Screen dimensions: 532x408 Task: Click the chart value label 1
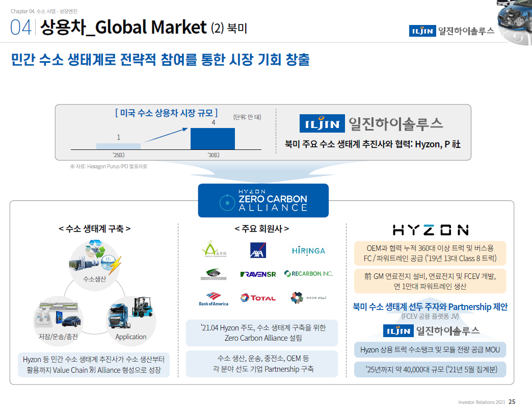[118, 138]
